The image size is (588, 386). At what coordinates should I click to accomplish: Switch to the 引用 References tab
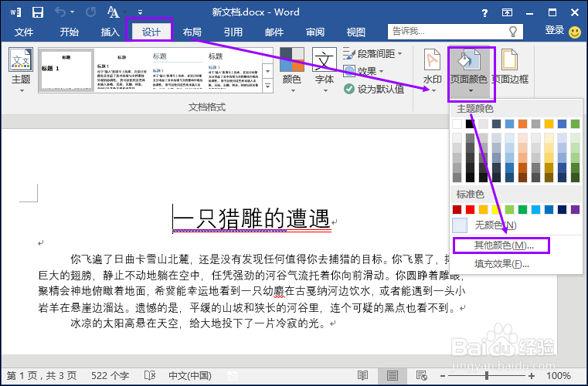233,32
